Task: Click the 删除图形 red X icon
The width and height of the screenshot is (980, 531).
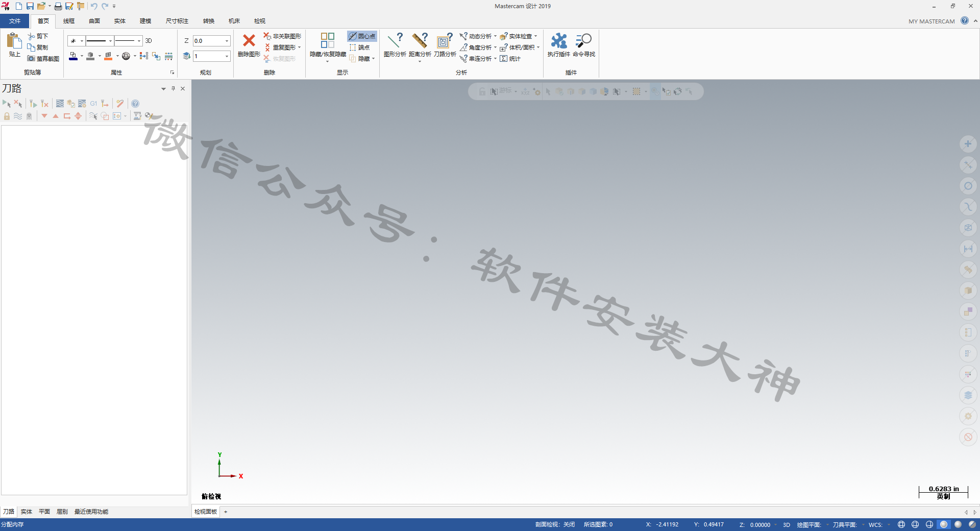Action: tap(249, 40)
